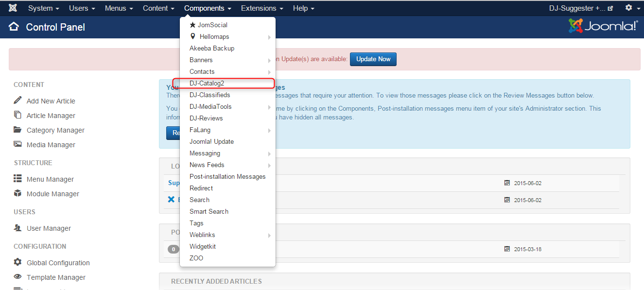
Task: Go to Article Manager link
Action: click(51, 116)
